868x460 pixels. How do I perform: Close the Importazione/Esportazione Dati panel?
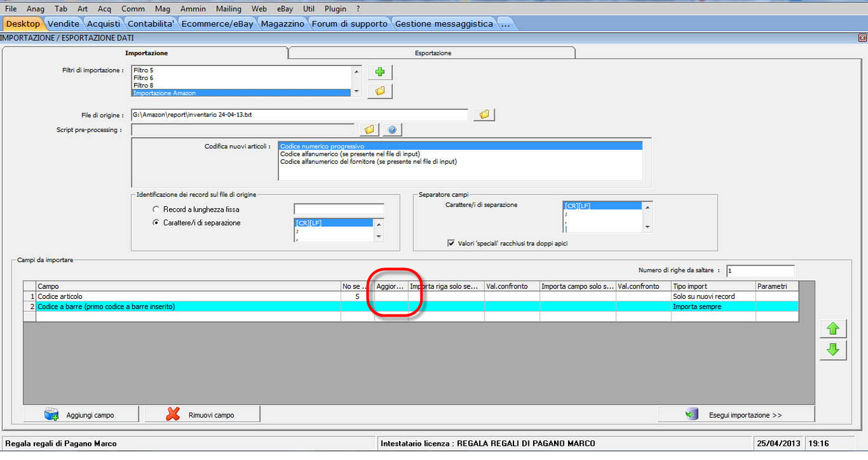[862, 38]
